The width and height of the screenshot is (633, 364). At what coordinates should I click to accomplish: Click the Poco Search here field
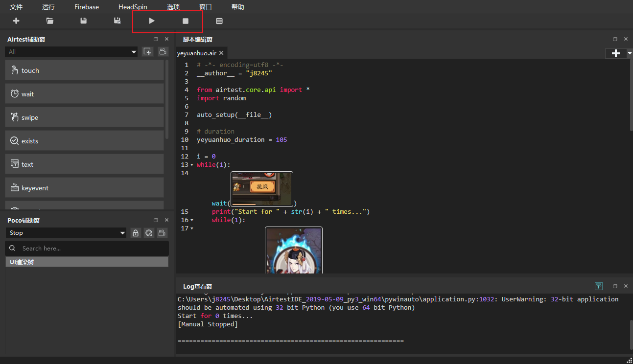(87, 248)
